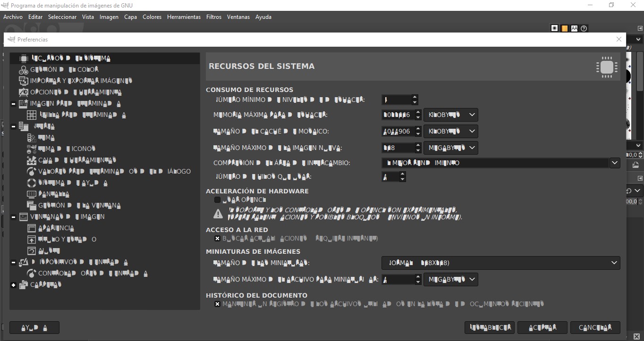Uncheck Buscar actualizaciones checkbox
Image resolution: width=644 pixels, height=341 pixels.
[x=218, y=239]
